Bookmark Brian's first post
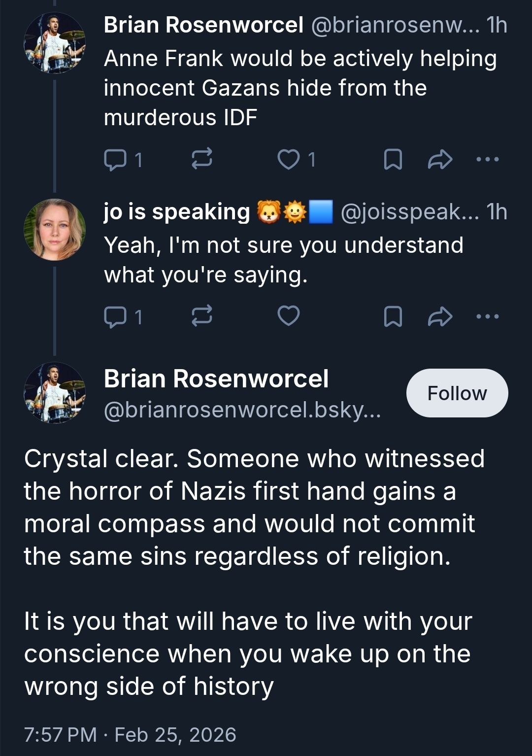 click(x=393, y=160)
